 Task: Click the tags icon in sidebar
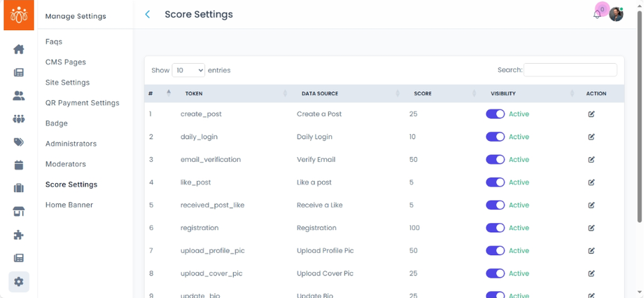pos(19,142)
